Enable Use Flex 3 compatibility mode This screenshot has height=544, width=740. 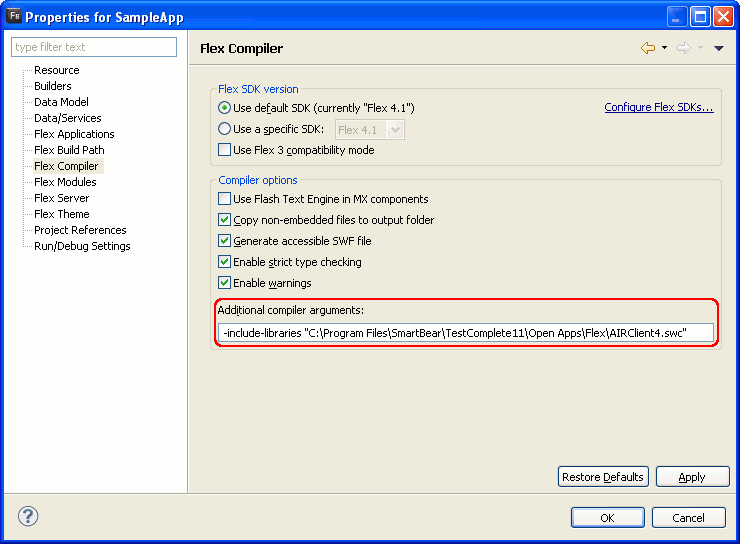225,150
